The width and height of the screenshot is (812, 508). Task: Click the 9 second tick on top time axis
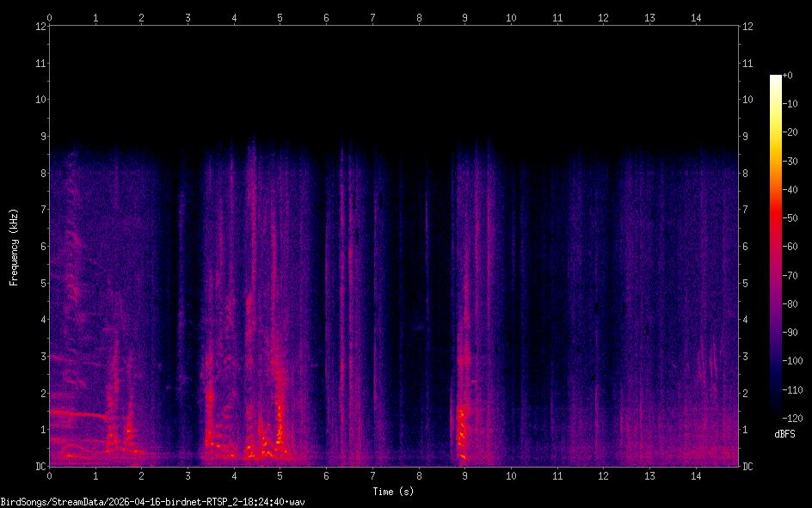(x=464, y=17)
